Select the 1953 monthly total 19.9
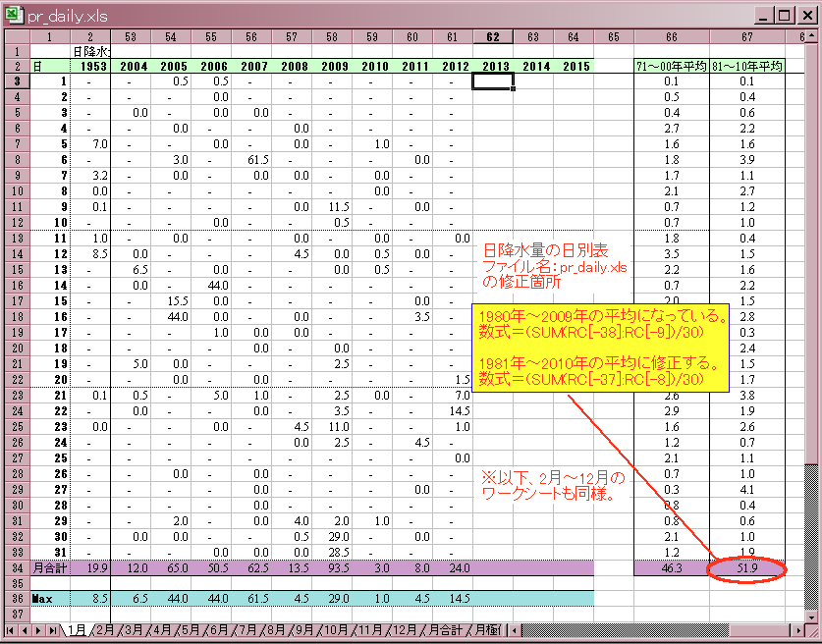The width and height of the screenshot is (822, 644). click(90, 568)
